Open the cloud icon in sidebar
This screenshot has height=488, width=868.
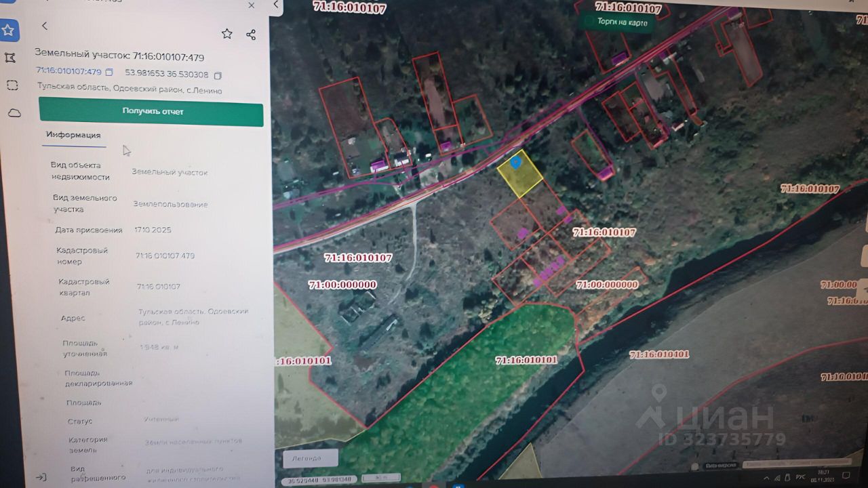(14, 113)
